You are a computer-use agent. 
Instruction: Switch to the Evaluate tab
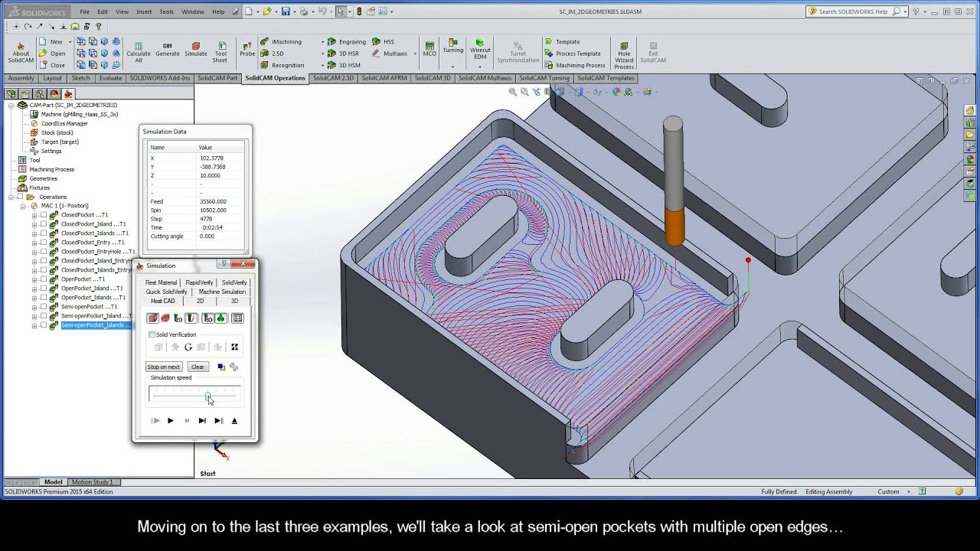coord(110,78)
